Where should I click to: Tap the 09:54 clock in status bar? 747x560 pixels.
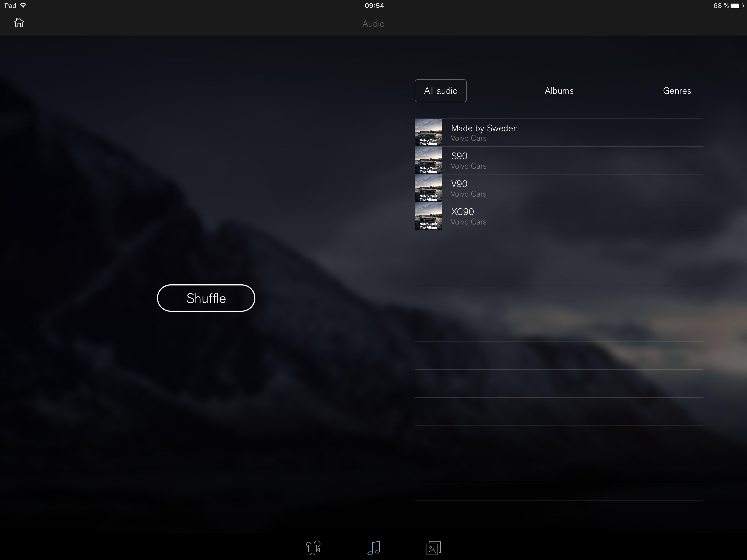pyautogui.click(x=374, y=5)
